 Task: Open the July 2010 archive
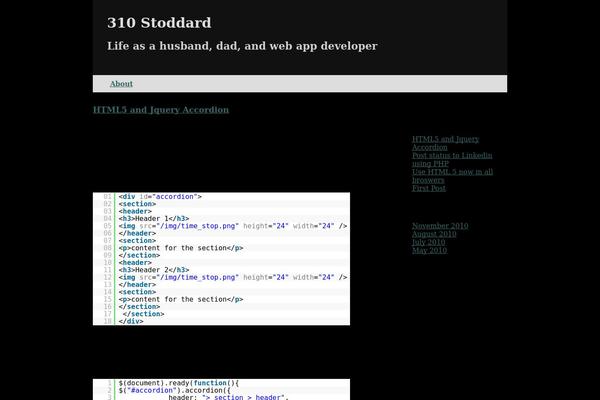point(428,242)
